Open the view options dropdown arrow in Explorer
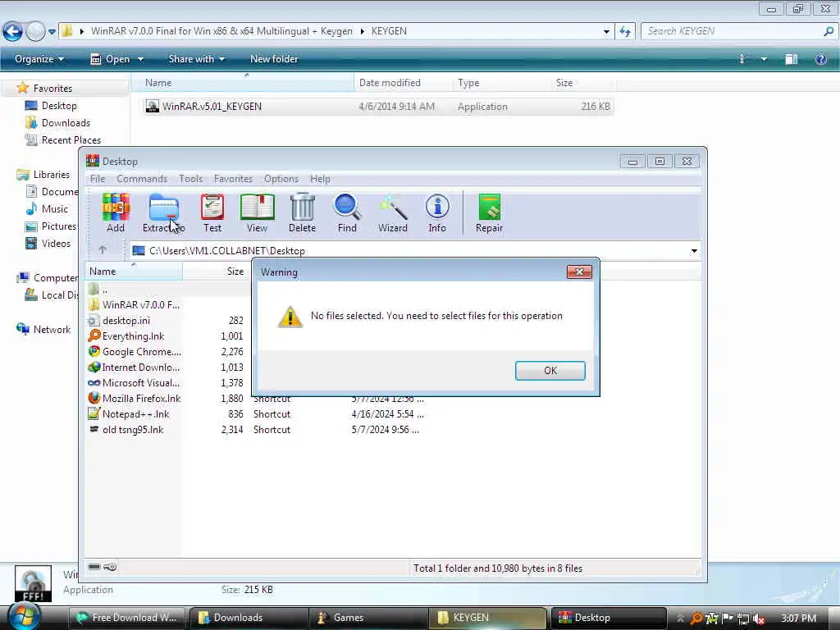This screenshot has height=630, width=840. click(764, 59)
